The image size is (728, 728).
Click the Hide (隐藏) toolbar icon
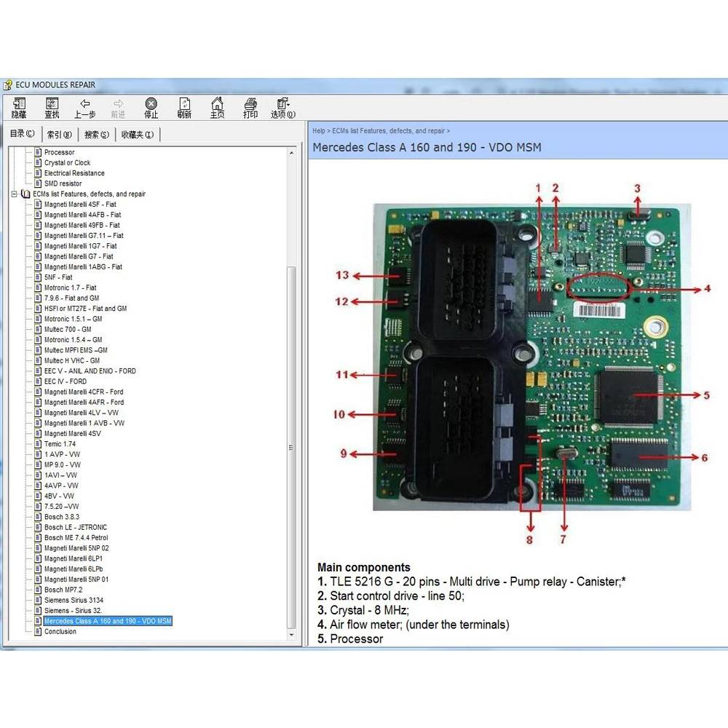point(19,108)
